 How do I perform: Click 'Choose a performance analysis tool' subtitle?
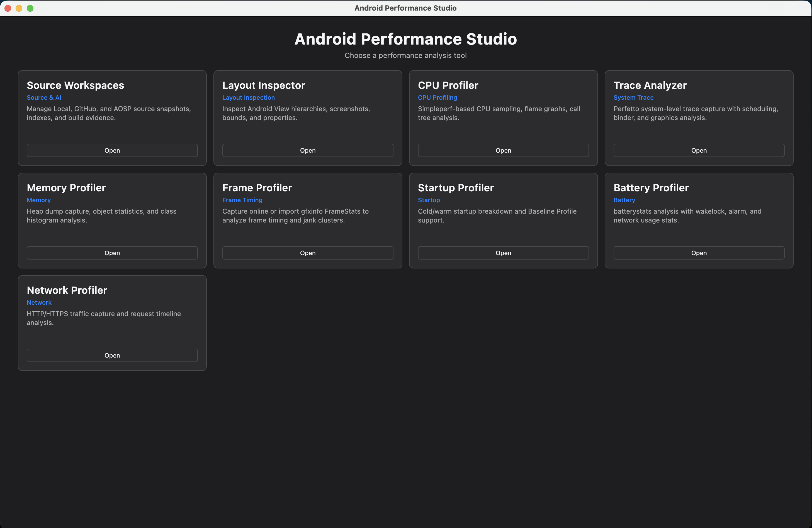coord(406,56)
